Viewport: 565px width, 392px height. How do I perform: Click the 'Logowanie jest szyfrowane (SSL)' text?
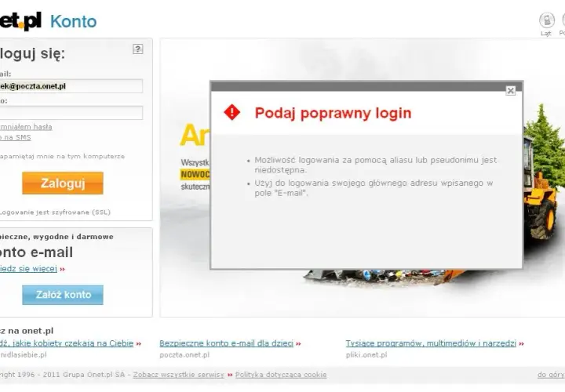point(55,212)
